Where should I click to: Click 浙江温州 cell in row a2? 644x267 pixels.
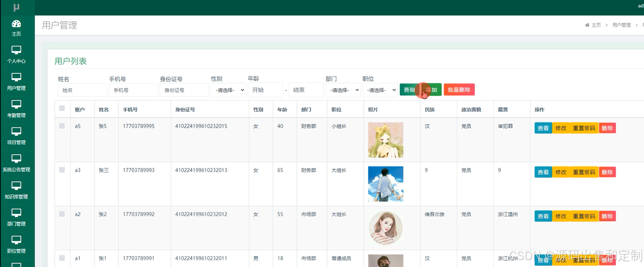[x=508, y=214]
